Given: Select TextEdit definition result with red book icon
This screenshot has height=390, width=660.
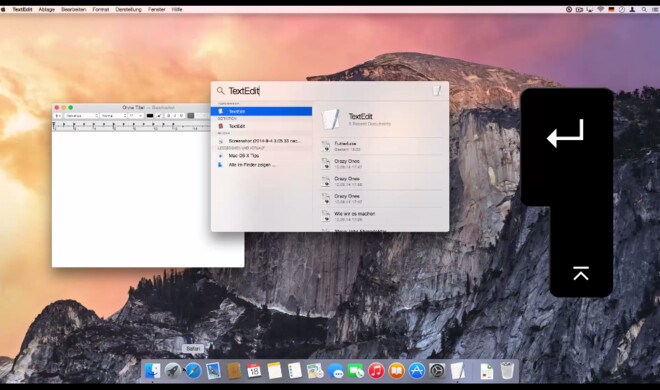Looking at the screenshot, I should pos(261,126).
